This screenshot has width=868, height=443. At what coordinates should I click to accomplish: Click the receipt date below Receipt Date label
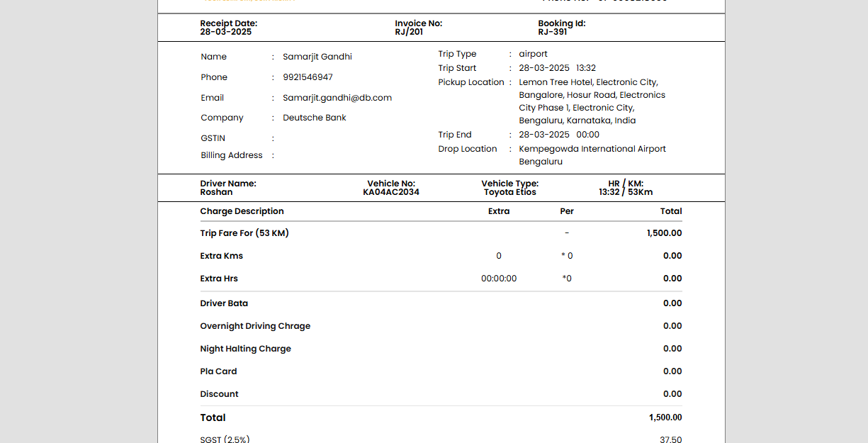[225, 32]
